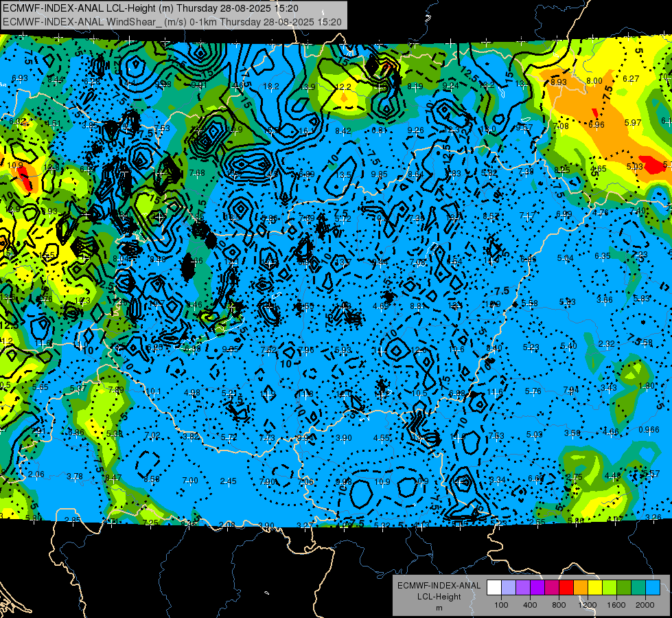The height and width of the screenshot is (618, 672).
Task: Click the grid value 7.00
Action: pyautogui.click(x=190, y=481)
